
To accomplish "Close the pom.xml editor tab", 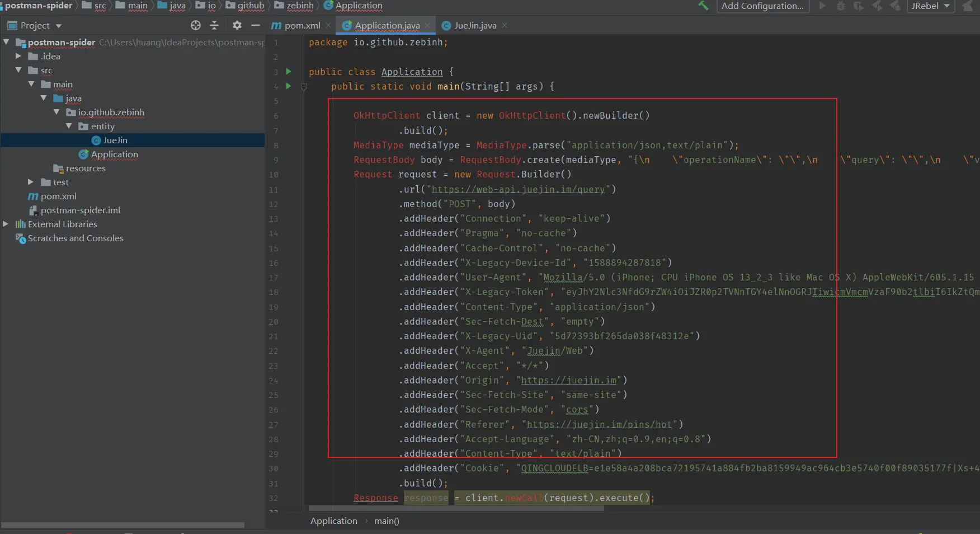I will (x=328, y=25).
